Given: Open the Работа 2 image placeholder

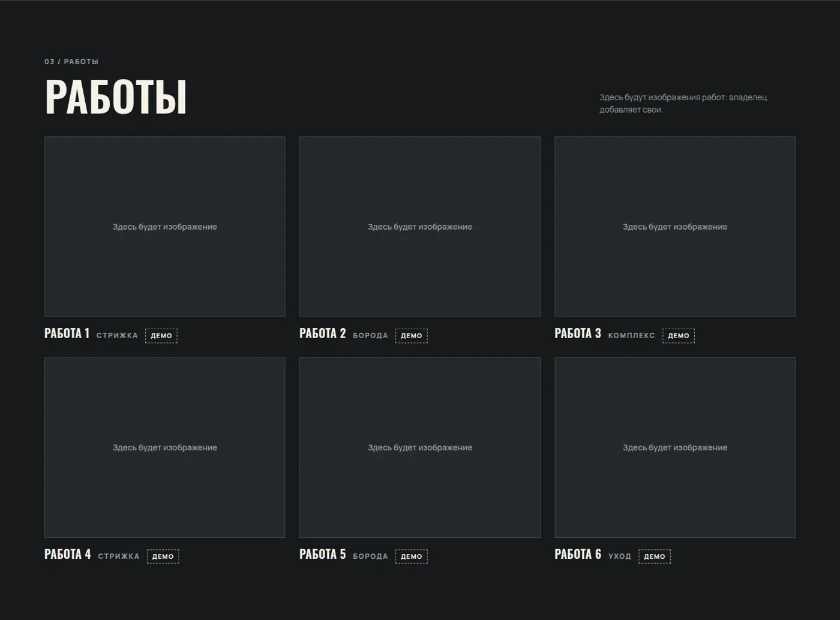Looking at the screenshot, I should coord(420,227).
